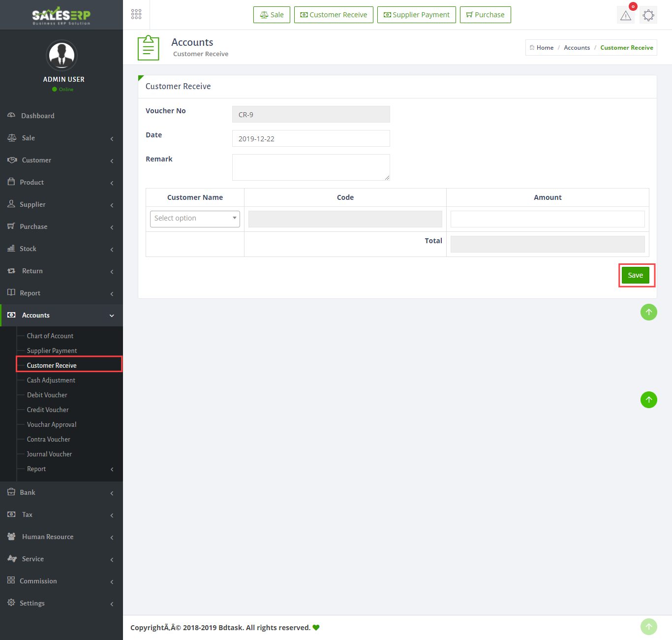This screenshot has height=640, width=672.
Task: Click the Supplier Payment shortcut button
Action: click(x=416, y=15)
